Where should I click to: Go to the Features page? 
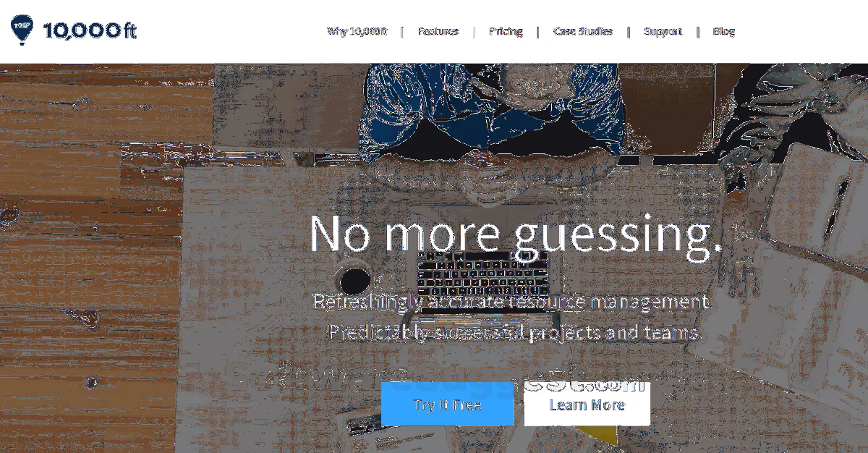pyautogui.click(x=438, y=31)
